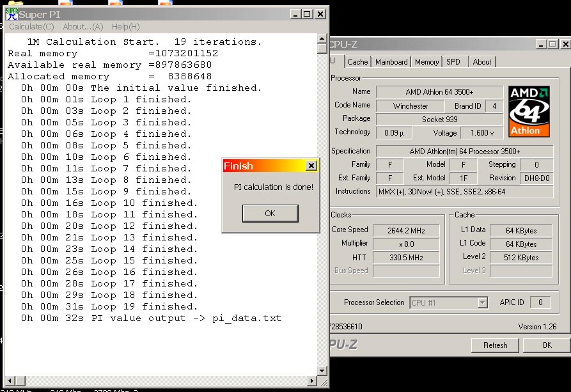Click the Super PI vertical scrollbar up arrow
Image resolution: width=571 pixels, height=392 pixels.
tap(322, 38)
